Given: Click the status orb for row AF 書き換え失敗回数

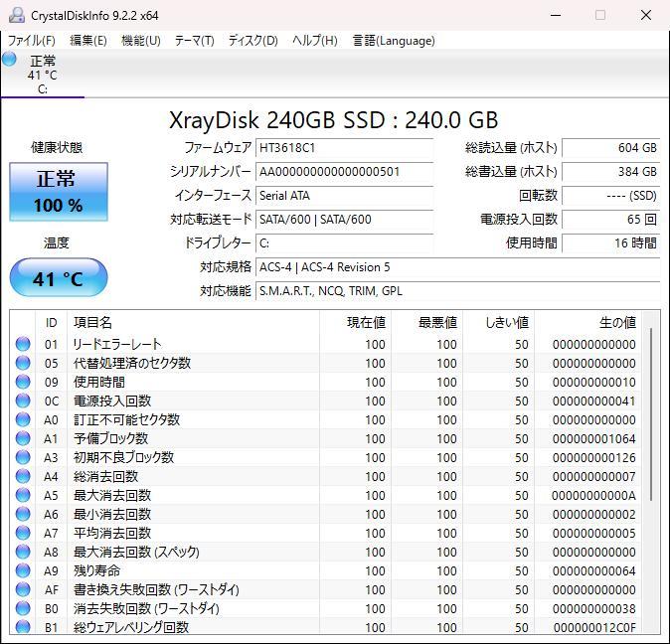Looking at the screenshot, I should pos(23,589).
